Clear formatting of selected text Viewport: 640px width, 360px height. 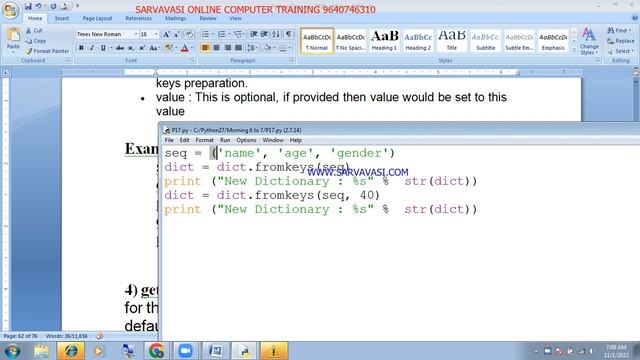[x=189, y=35]
